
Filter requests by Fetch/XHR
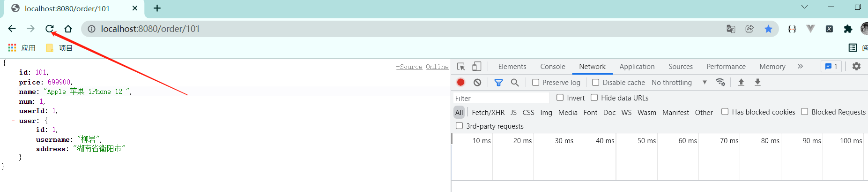tap(488, 113)
